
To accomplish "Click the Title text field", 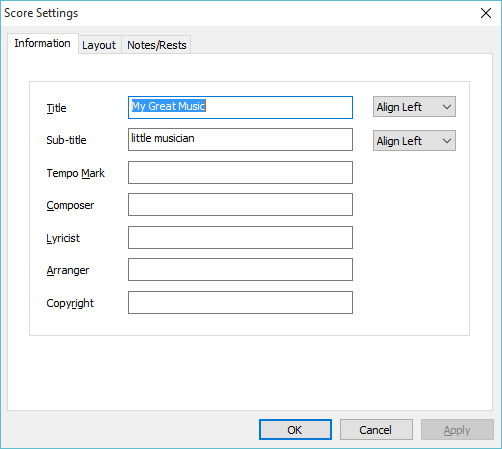I will (240, 107).
